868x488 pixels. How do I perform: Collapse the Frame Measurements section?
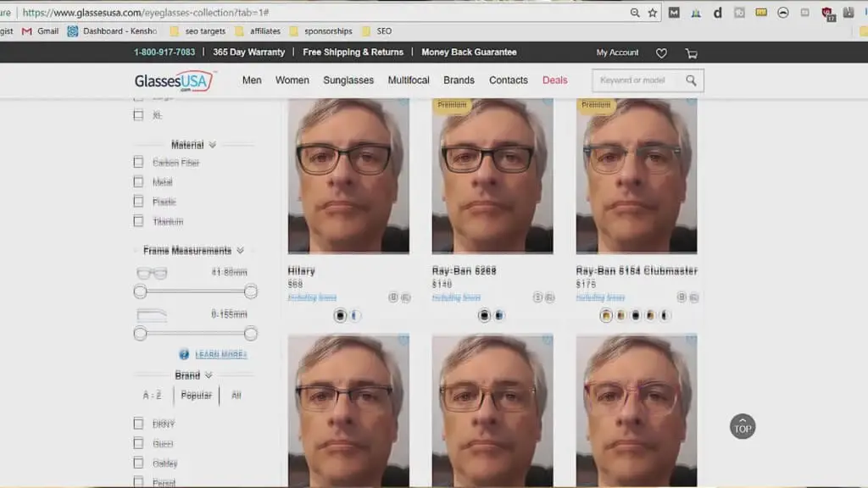[193, 251]
